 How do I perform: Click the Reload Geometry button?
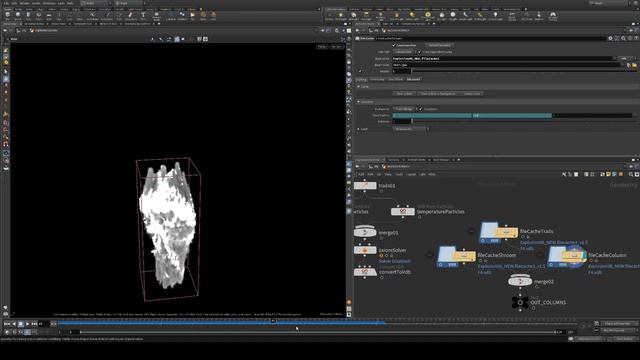pos(439,45)
